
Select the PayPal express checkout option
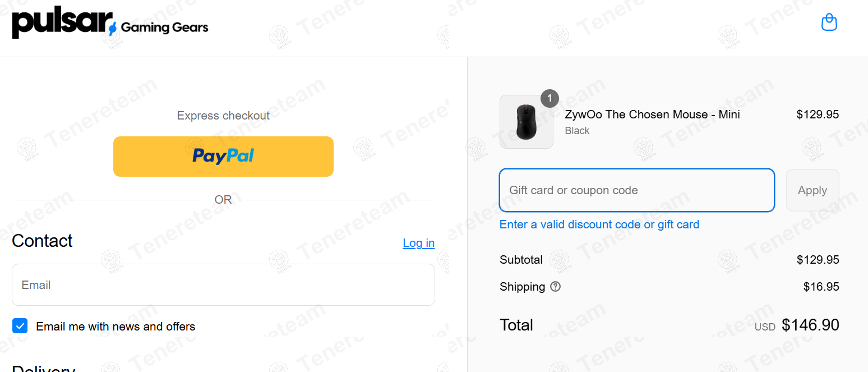pyautogui.click(x=223, y=156)
